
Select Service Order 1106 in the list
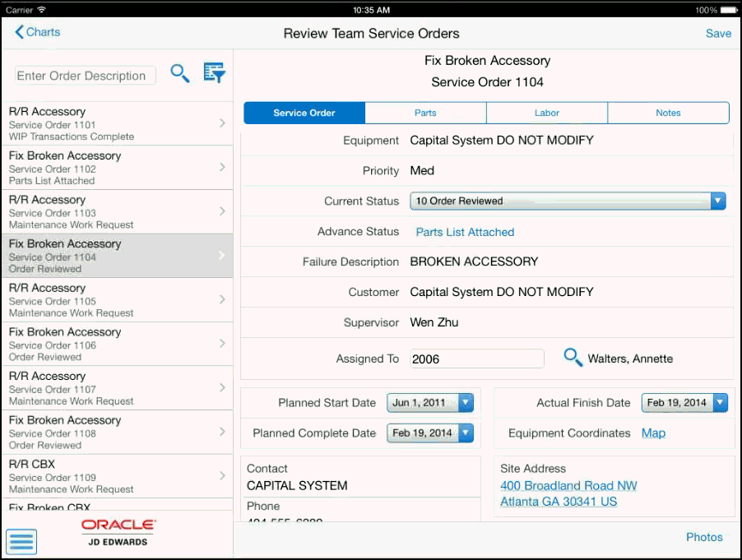[115, 344]
